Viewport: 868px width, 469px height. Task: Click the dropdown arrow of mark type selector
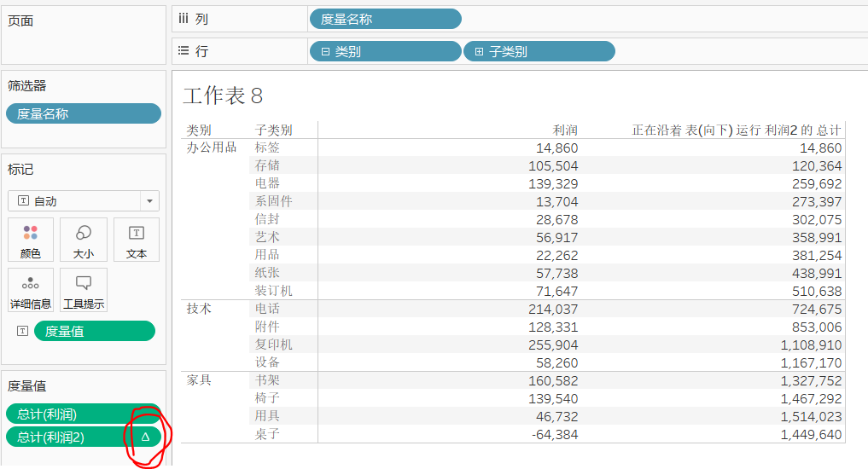pos(149,200)
